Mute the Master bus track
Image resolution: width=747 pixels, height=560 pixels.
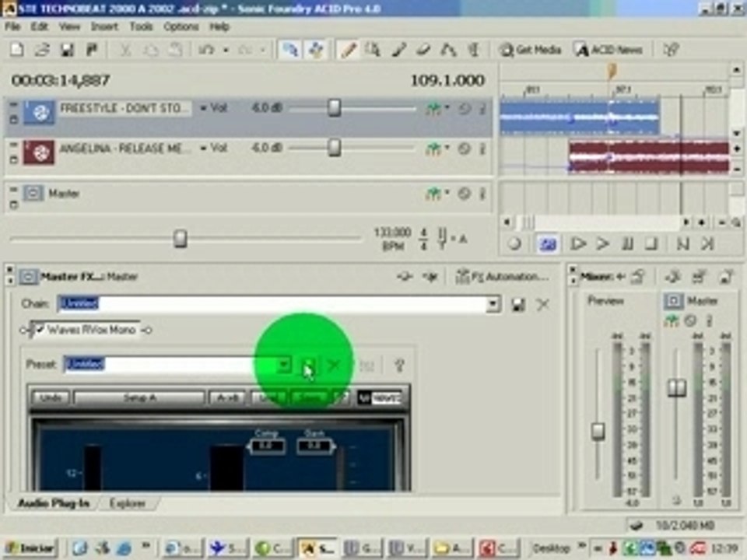464,194
